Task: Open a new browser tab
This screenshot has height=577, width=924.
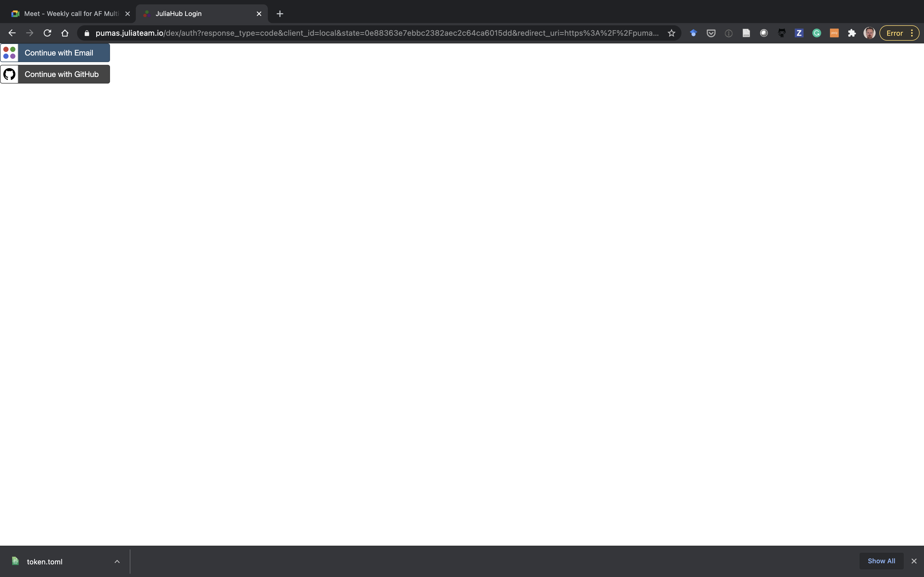Action: 280,14
